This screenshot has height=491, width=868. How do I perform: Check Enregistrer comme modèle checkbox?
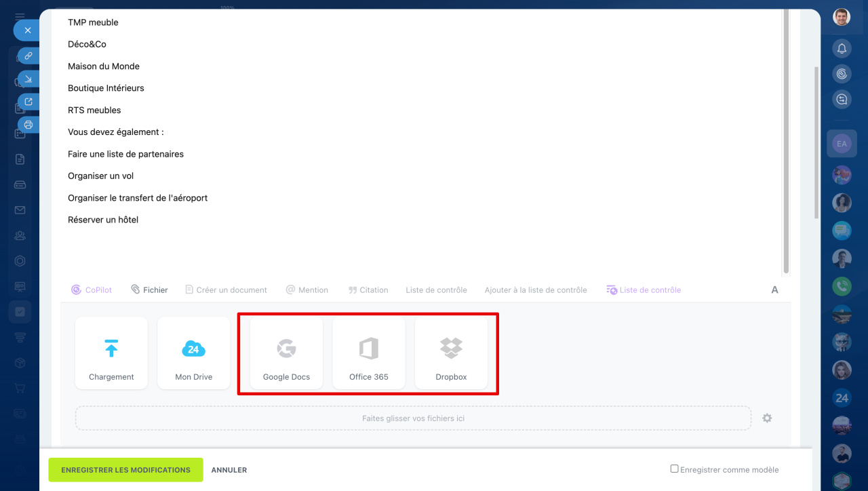pyautogui.click(x=674, y=469)
